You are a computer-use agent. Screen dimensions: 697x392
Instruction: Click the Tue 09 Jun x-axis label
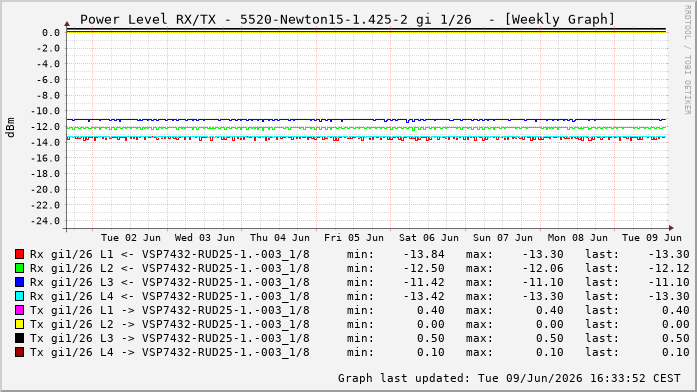(x=652, y=238)
